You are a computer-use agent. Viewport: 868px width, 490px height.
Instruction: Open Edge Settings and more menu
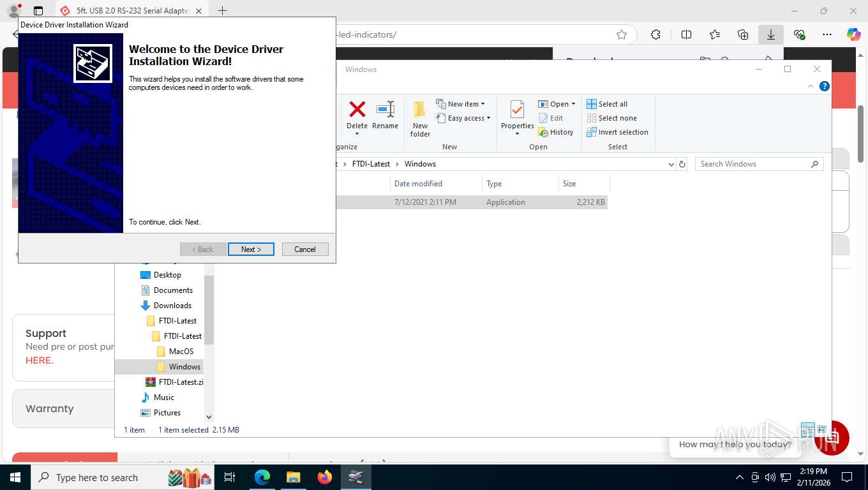(827, 34)
